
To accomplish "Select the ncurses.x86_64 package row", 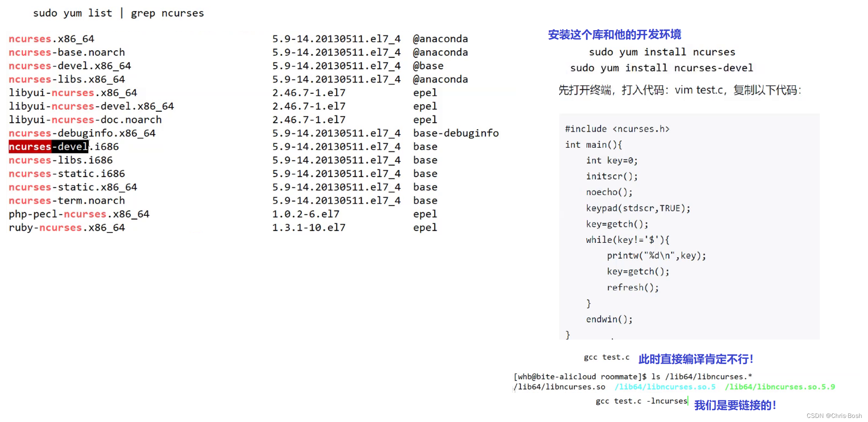I will pyautogui.click(x=238, y=39).
